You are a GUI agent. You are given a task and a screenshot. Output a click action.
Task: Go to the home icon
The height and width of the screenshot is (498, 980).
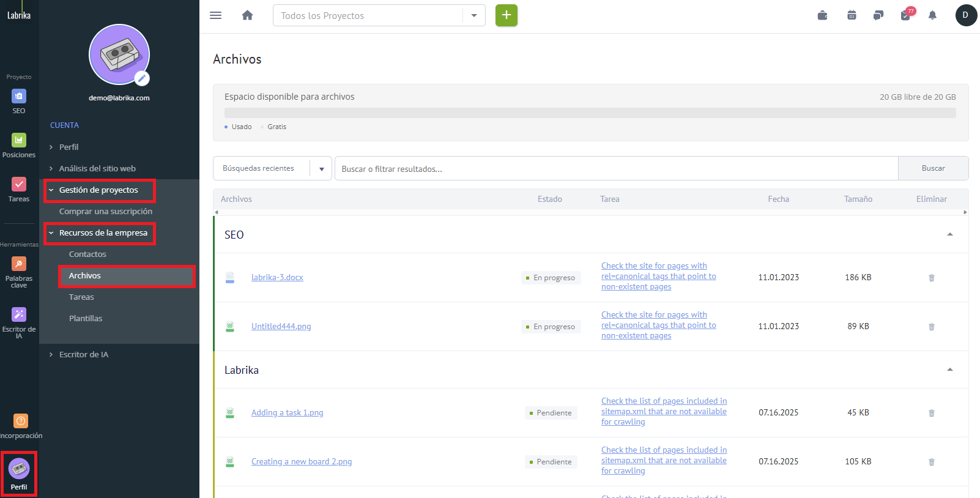pos(247,15)
